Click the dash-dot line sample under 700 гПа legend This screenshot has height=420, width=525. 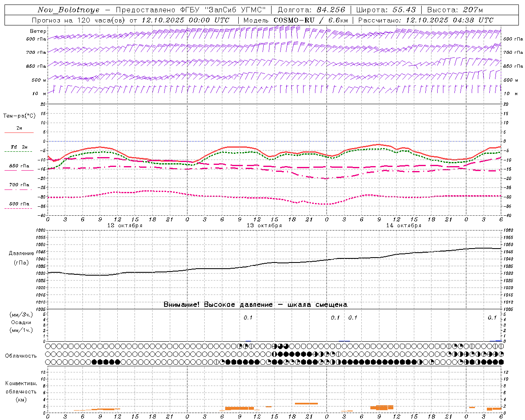(19, 189)
